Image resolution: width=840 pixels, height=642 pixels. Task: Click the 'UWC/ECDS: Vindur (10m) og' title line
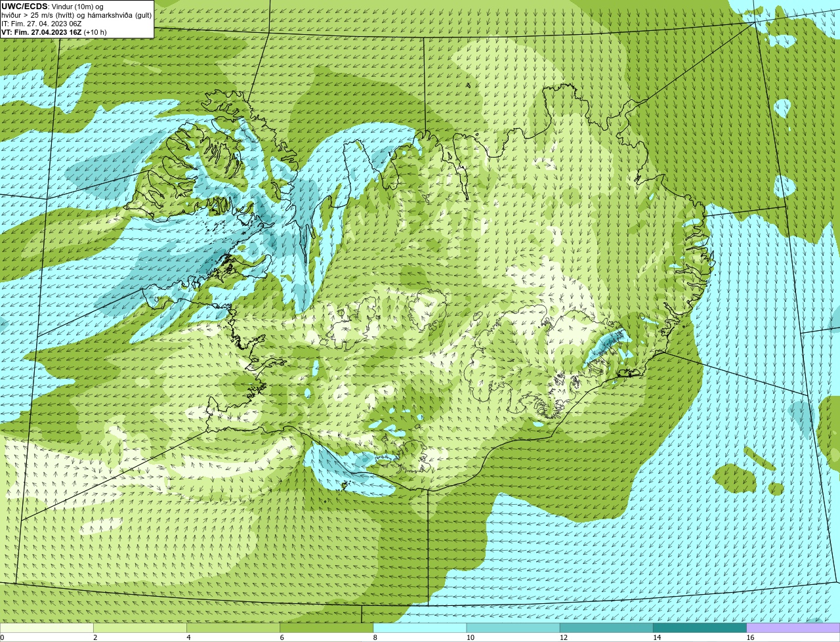tap(52, 7)
